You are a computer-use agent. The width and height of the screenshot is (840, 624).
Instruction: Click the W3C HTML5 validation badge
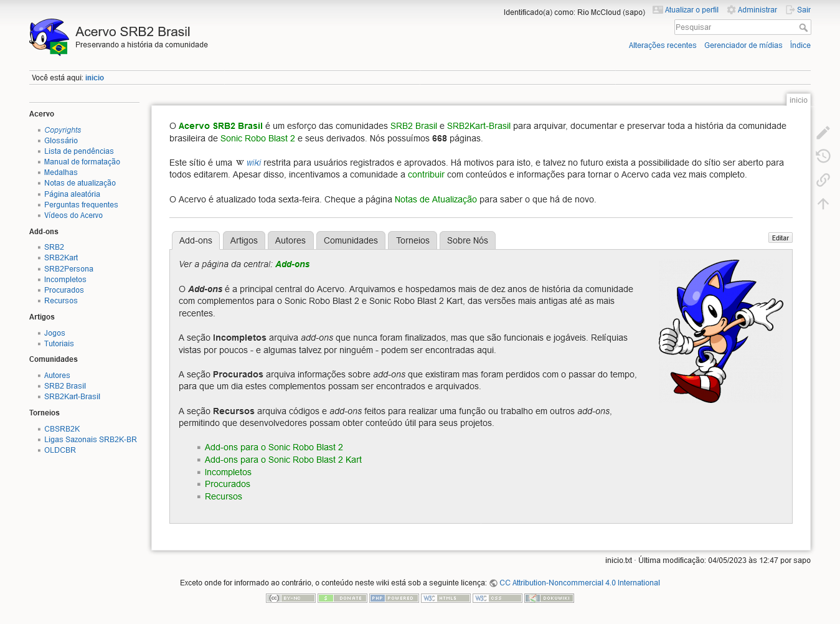tap(446, 598)
